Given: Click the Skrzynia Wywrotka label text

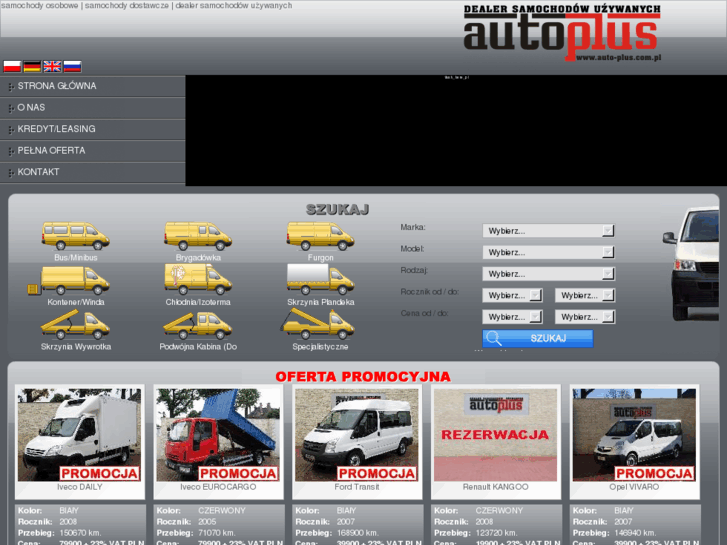Looking at the screenshot, I should tap(76, 346).
